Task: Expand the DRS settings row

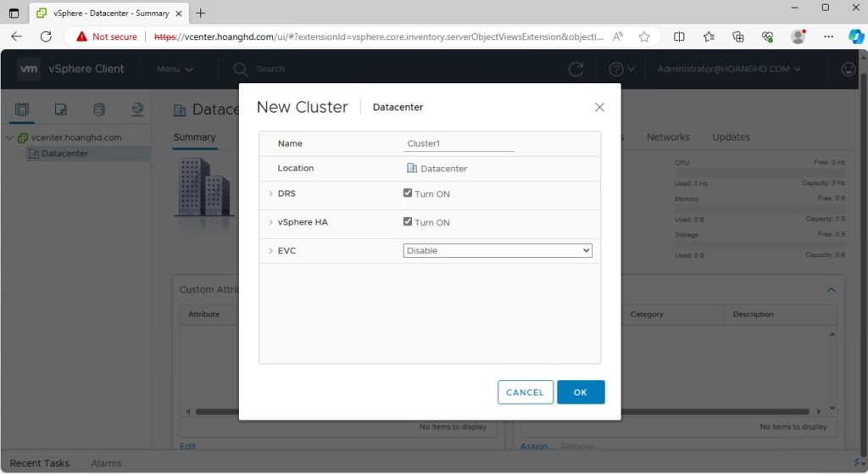Action: (270, 193)
